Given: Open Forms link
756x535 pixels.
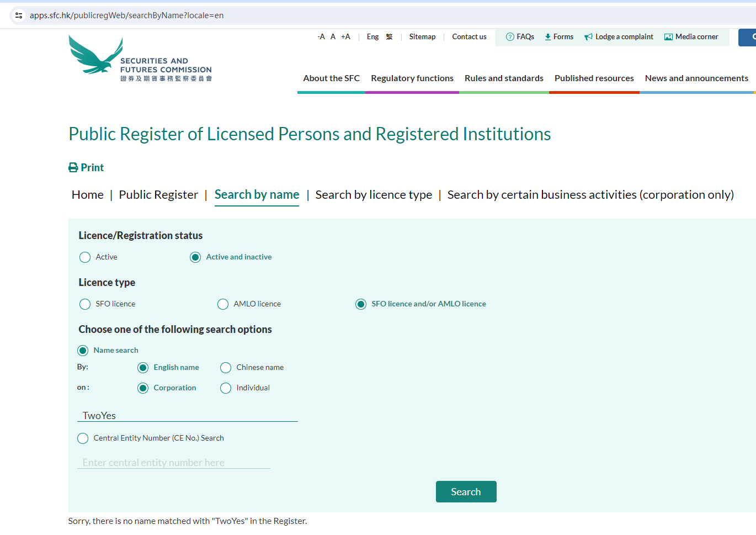Looking at the screenshot, I should pyautogui.click(x=563, y=37).
